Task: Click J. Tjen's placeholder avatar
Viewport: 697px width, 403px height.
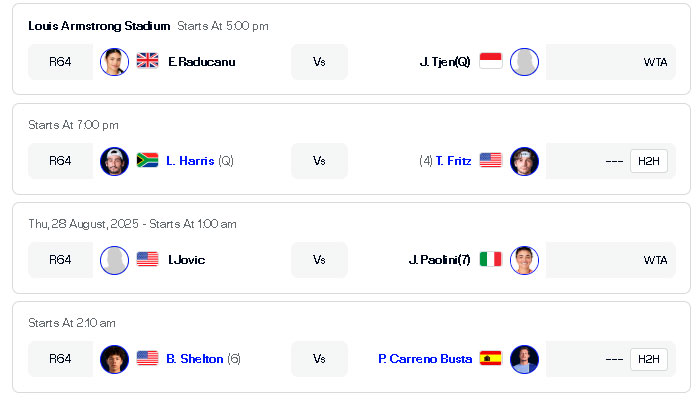Action: click(525, 62)
